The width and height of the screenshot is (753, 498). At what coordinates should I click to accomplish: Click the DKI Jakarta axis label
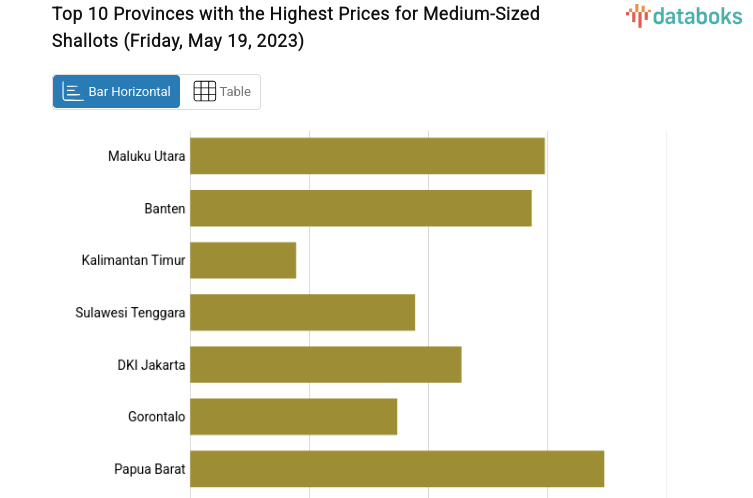[151, 364]
